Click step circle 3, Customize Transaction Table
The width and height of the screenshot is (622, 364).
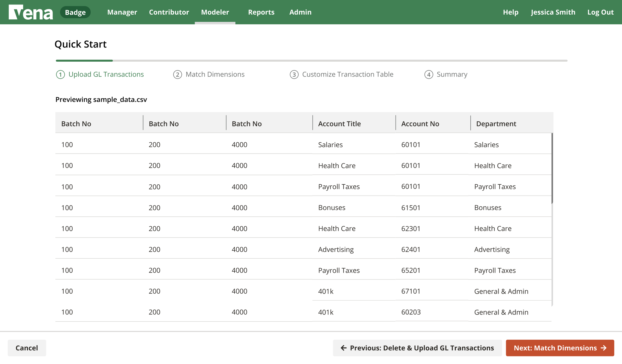tap(294, 74)
